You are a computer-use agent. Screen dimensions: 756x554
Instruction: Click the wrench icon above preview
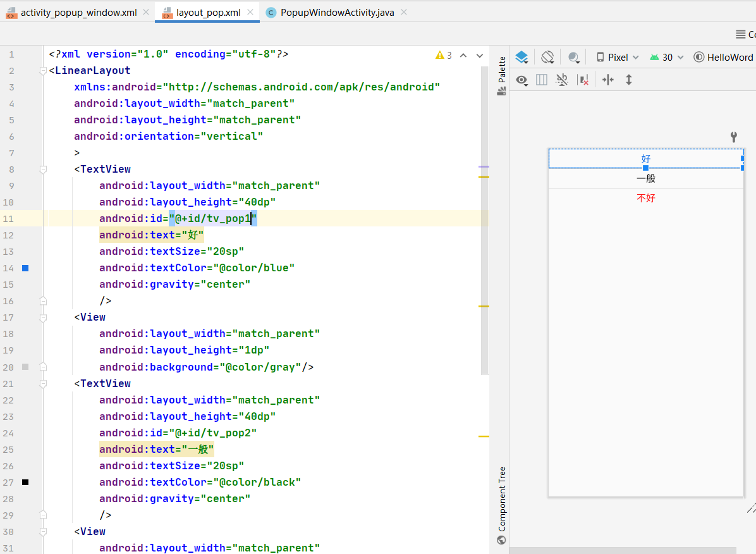click(x=733, y=137)
